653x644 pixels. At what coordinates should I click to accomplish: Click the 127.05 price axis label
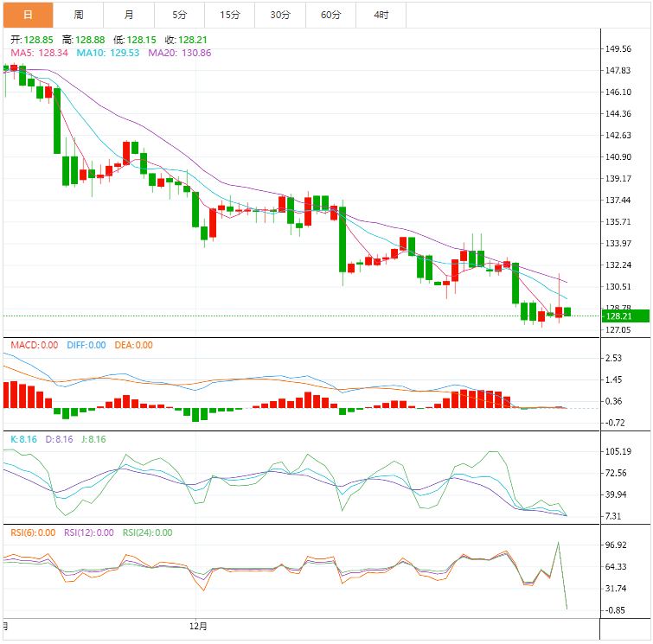pyautogui.click(x=618, y=329)
